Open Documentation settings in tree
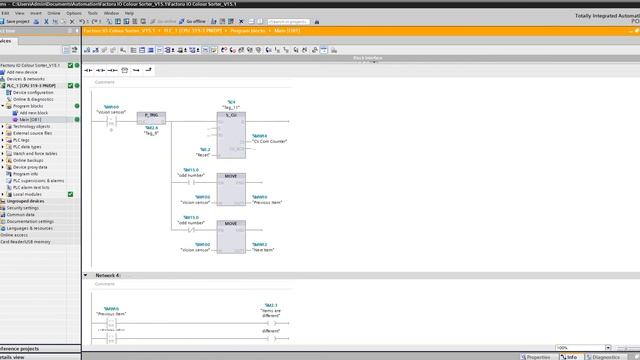 (x=30, y=222)
